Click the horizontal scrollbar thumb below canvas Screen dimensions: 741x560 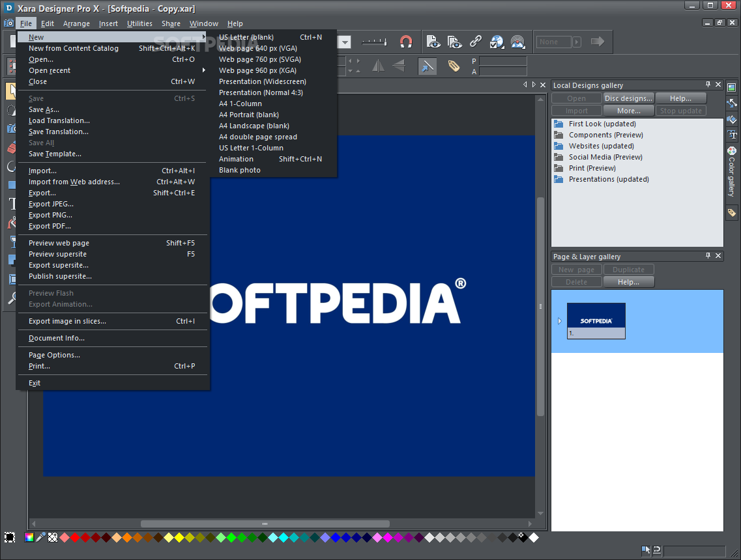click(265, 524)
